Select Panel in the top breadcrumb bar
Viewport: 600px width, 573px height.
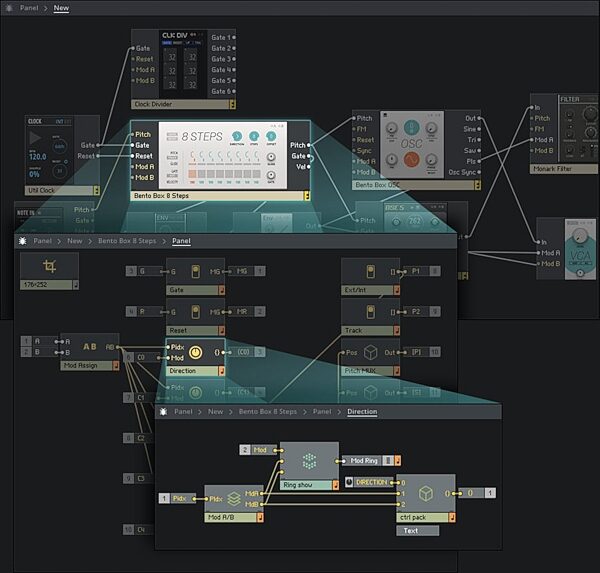coord(29,8)
